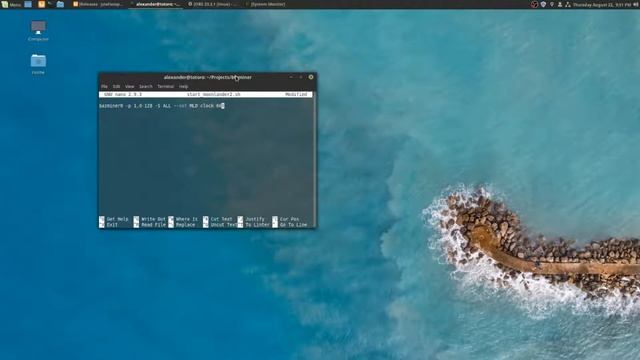The image size is (640, 360).
Task: Open the Help menu in the terminal
Action: pos(184,87)
